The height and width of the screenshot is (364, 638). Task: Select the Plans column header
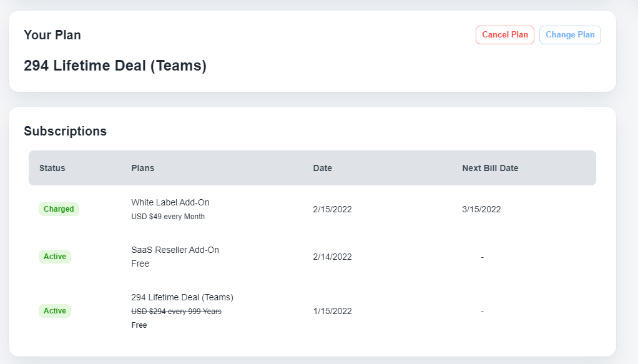tap(142, 168)
